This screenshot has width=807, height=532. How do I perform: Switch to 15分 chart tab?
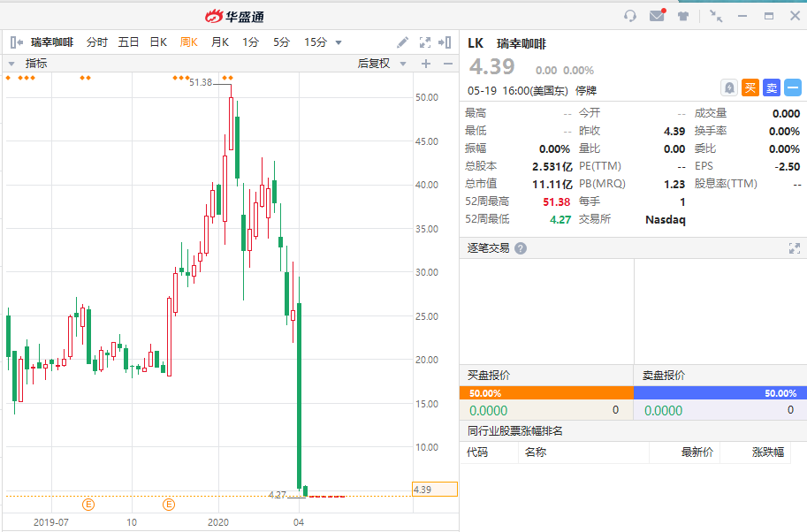point(316,42)
